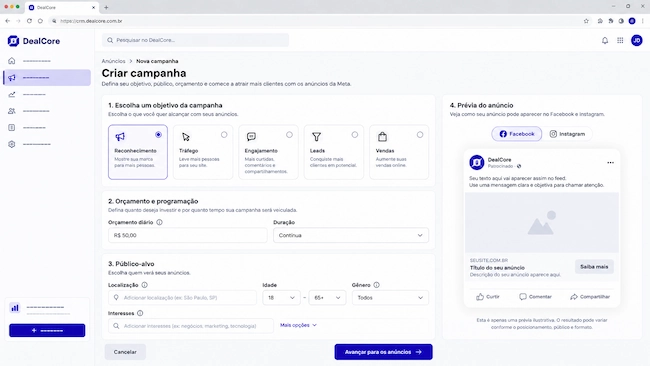Click the Saiba mais button in the preview

[594, 267]
